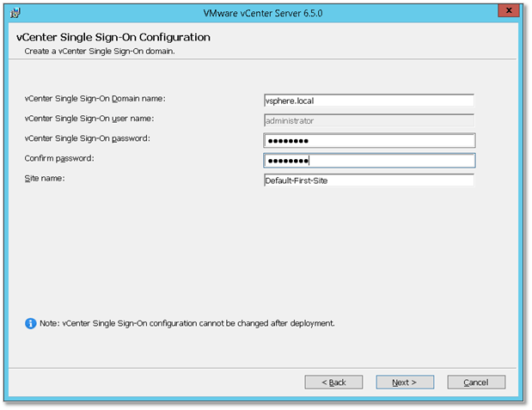Click the 'Create a vCenter Single Sign-On domain' subtitle

pyautogui.click(x=100, y=52)
